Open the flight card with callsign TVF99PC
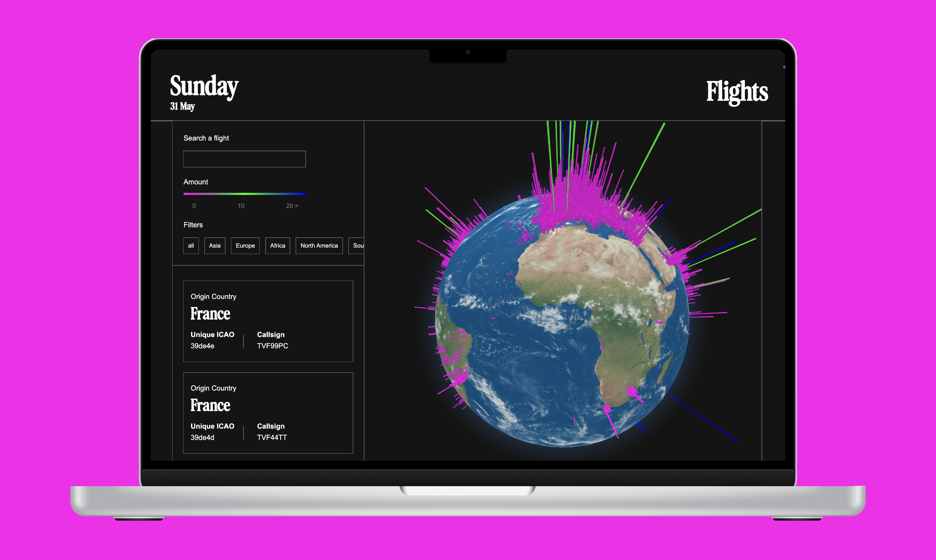This screenshot has width=936, height=560. tap(268, 321)
